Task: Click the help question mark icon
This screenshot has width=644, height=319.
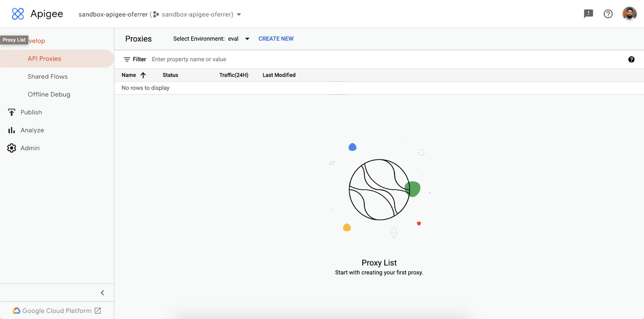Action: (608, 14)
